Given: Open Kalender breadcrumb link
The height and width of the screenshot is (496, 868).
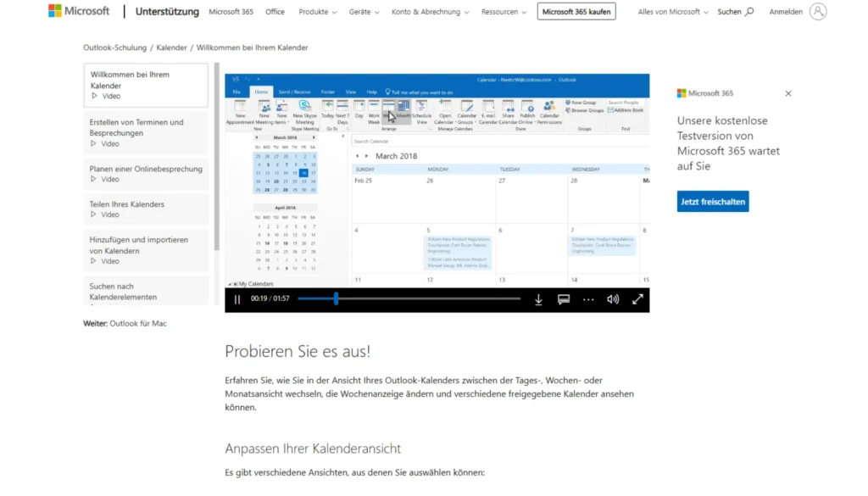Looking at the screenshot, I should (x=171, y=47).
